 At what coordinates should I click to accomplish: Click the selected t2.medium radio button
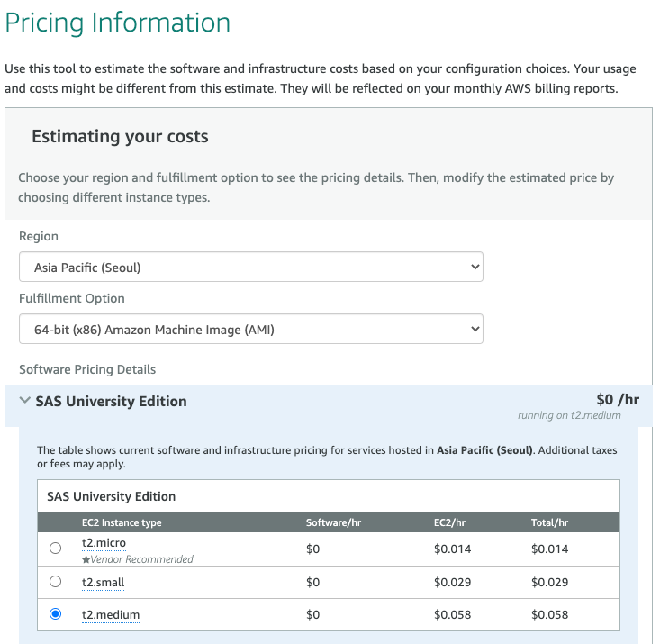56,614
